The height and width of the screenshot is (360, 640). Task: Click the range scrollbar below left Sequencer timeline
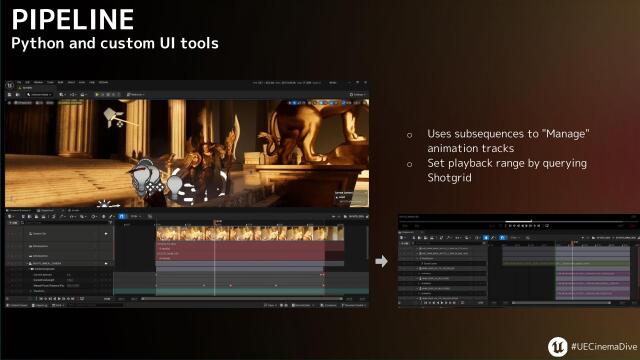click(242, 299)
